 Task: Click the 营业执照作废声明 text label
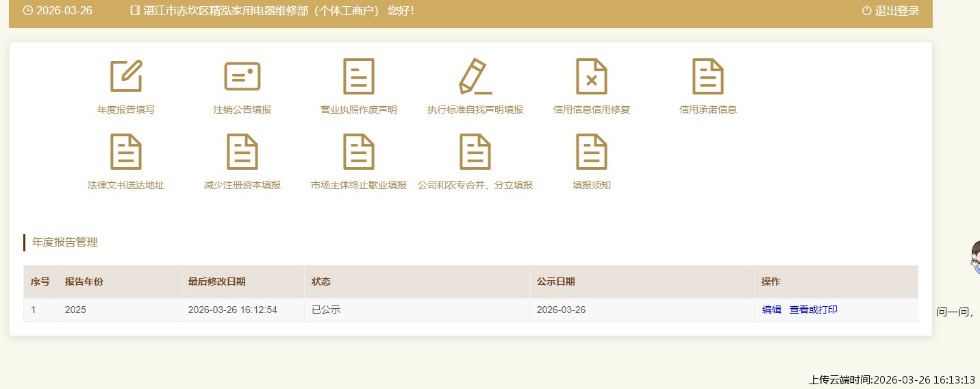pyautogui.click(x=359, y=110)
